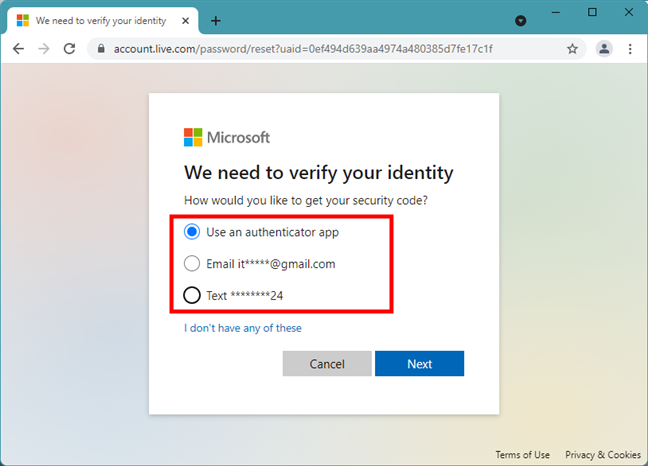The image size is (648, 466).
Task: Click the Microsoft logo on the card
Action: coord(227,137)
